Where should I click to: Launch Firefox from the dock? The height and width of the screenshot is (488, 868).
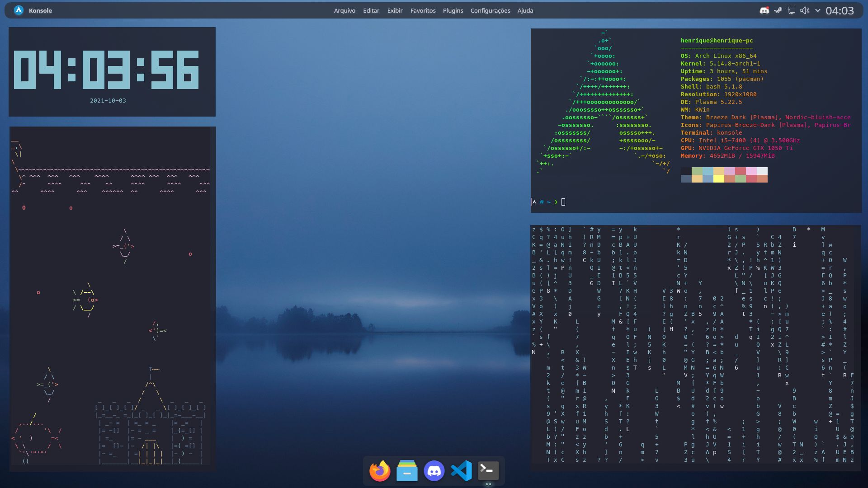point(380,471)
